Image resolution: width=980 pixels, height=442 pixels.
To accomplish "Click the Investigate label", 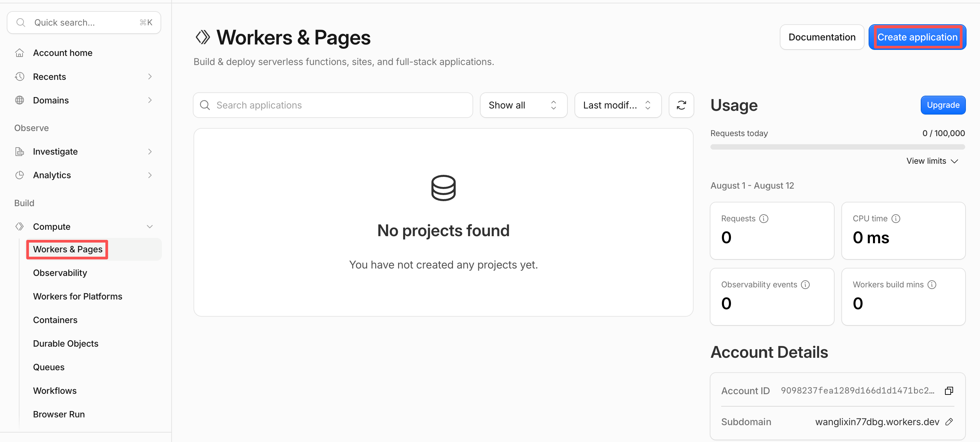I will coord(55,152).
